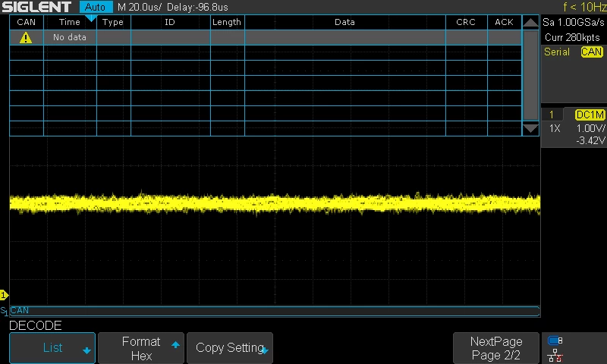Click the DECODE menu title

35,325
